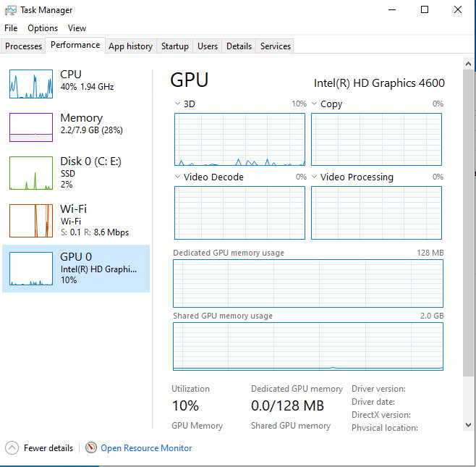Click the Open Resource Monitor link
This screenshot has width=476, height=467.
click(146, 448)
